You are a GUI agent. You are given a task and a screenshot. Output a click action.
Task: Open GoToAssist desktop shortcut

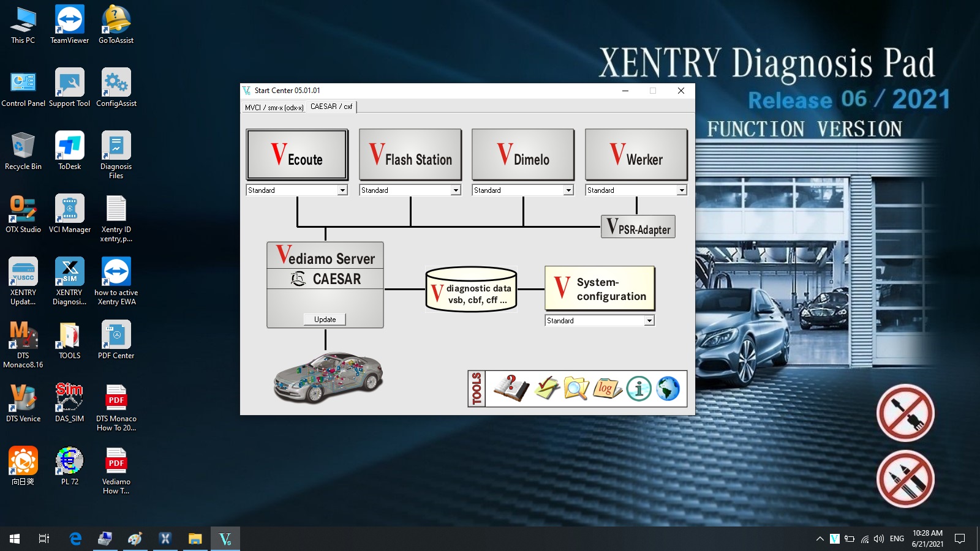click(116, 25)
